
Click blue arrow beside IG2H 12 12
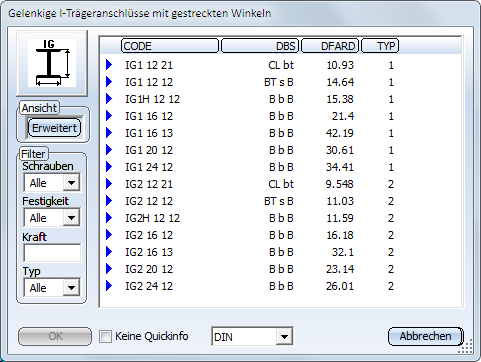coord(109,218)
